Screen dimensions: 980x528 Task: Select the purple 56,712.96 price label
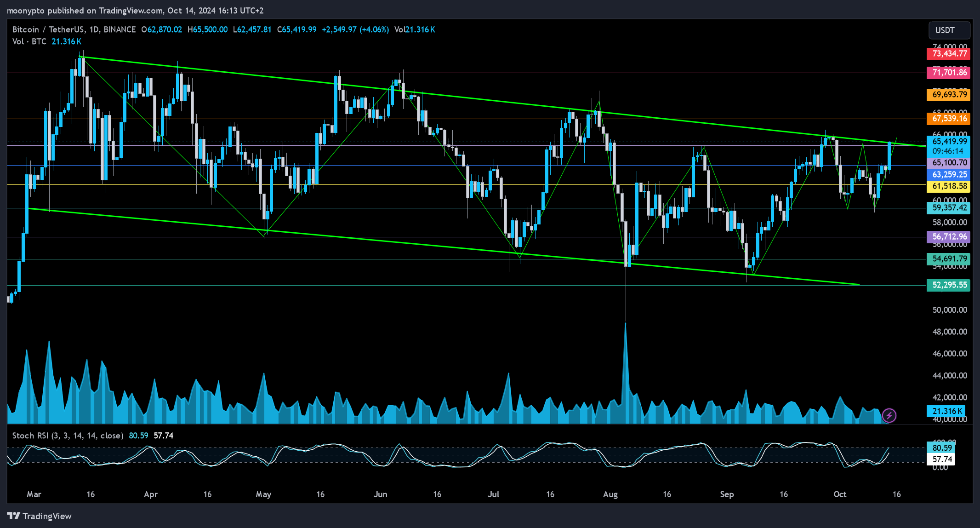[948, 237]
